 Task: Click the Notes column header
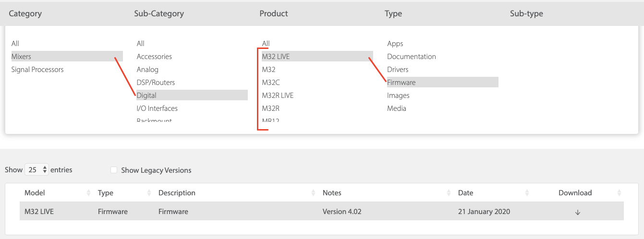coord(332,193)
